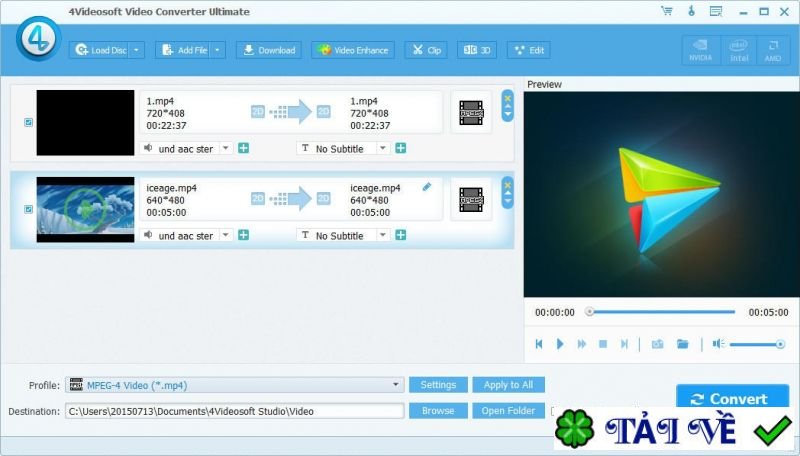Browse for destination folder
The width and height of the screenshot is (800, 456).
click(438, 411)
